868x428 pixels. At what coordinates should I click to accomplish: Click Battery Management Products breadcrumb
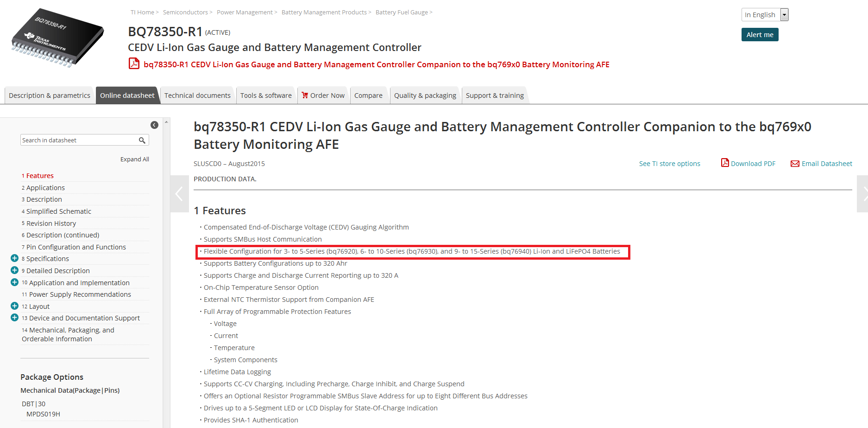tap(324, 13)
